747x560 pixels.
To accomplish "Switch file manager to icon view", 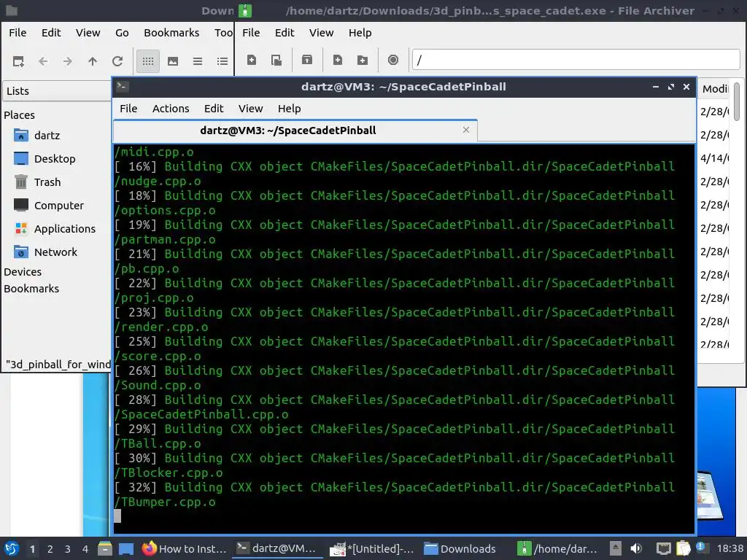I will 147,61.
